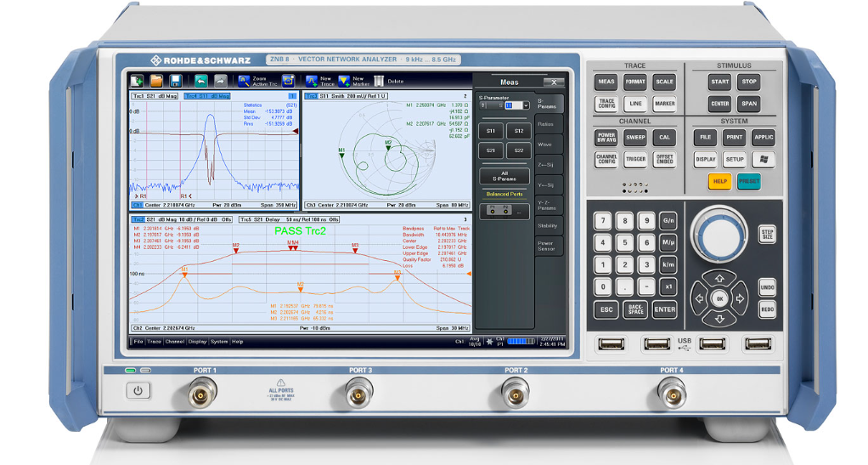The width and height of the screenshot is (868, 465).
Task: Select Zoom Active Trc magnifier icon
Action: [257, 81]
